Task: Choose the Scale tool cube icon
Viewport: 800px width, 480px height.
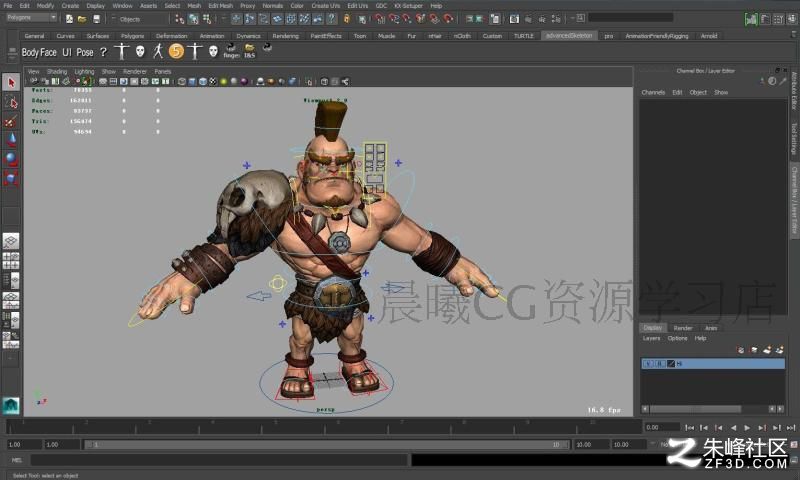Action: (11, 178)
